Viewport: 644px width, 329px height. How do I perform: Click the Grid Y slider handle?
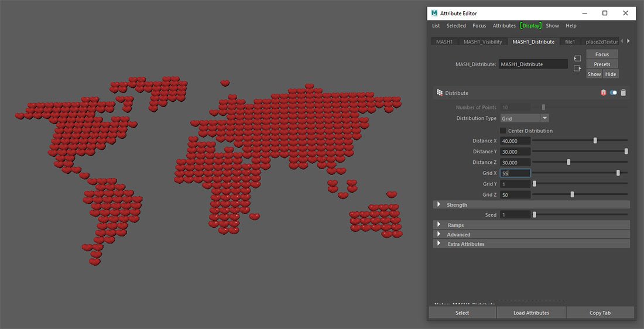click(535, 184)
